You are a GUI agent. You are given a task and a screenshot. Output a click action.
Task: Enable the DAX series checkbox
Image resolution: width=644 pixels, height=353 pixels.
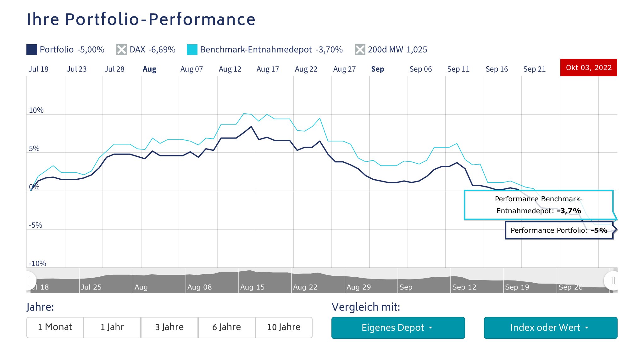(121, 50)
